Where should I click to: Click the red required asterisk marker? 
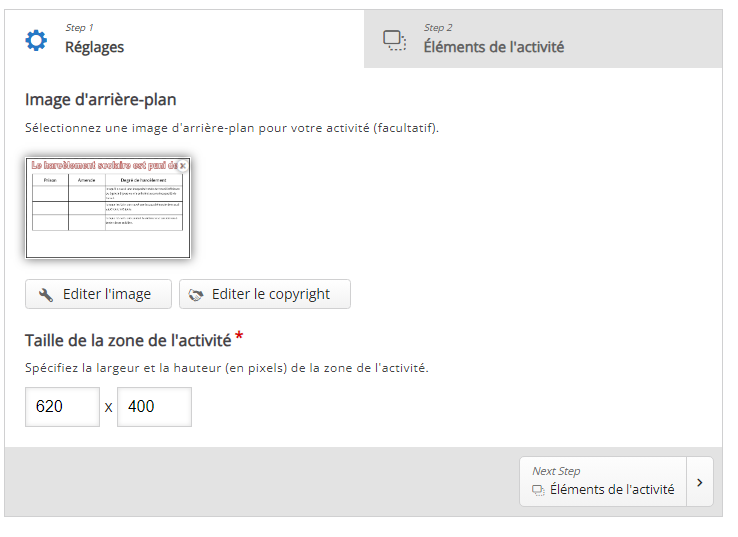239,338
